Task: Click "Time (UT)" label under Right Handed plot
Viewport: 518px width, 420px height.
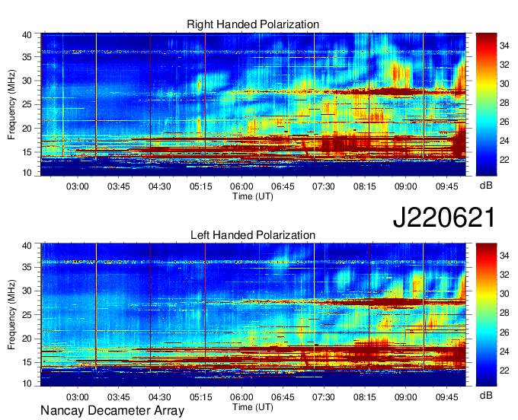Action: tap(253, 196)
